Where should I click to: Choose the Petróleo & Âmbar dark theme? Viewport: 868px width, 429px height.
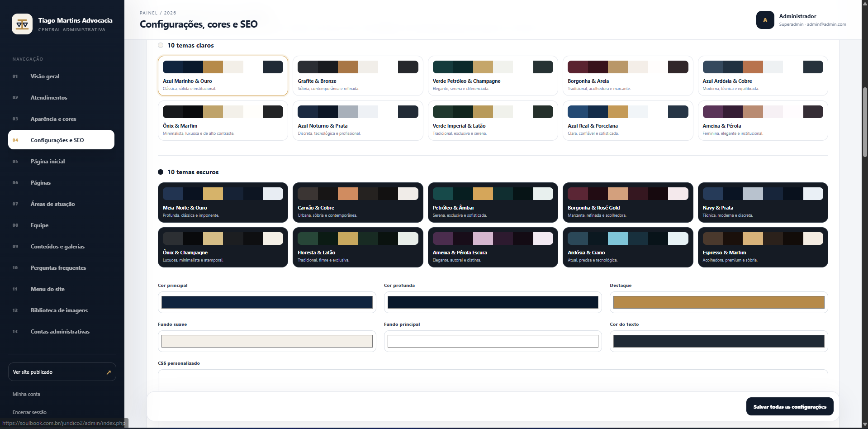pyautogui.click(x=493, y=203)
